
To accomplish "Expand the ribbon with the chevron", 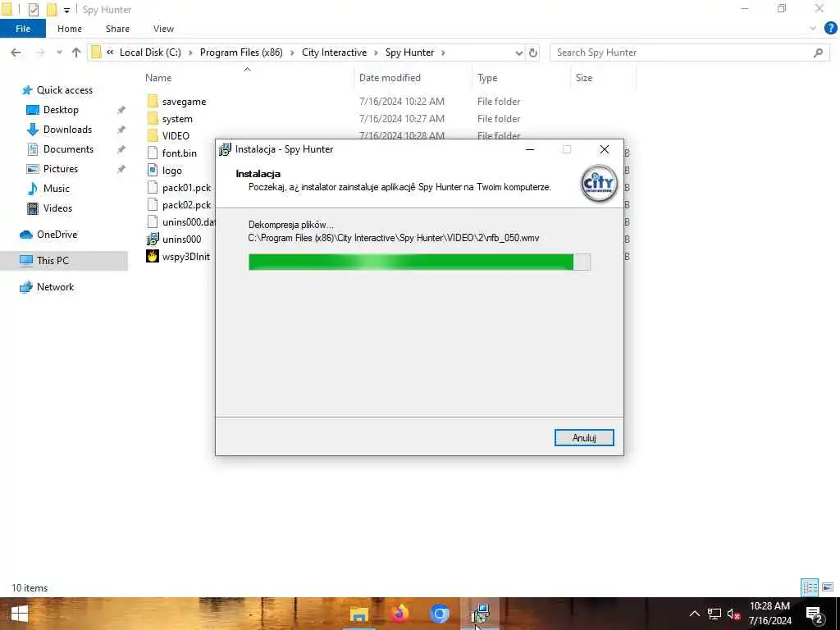I will (x=813, y=28).
